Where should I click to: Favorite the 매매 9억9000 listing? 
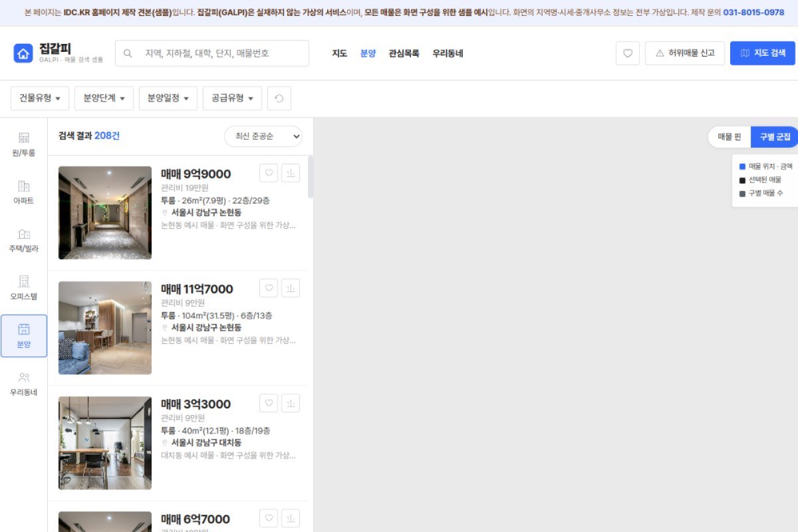point(269,173)
